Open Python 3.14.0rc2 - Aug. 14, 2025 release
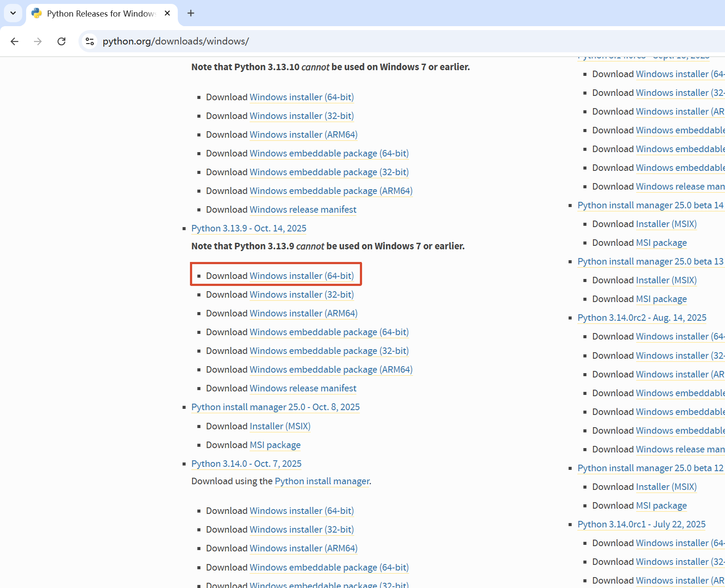The height and width of the screenshot is (588, 725). tap(642, 318)
